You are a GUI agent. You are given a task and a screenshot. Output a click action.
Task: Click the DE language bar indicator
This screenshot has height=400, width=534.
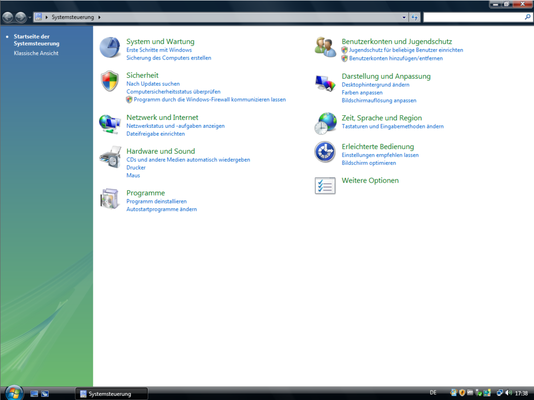click(433, 393)
